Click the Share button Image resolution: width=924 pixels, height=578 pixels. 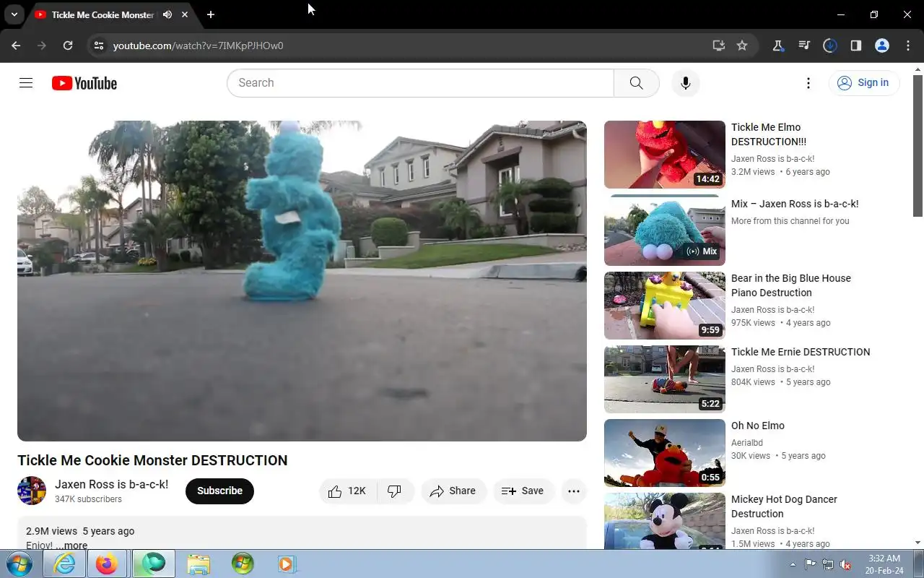[453, 491]
